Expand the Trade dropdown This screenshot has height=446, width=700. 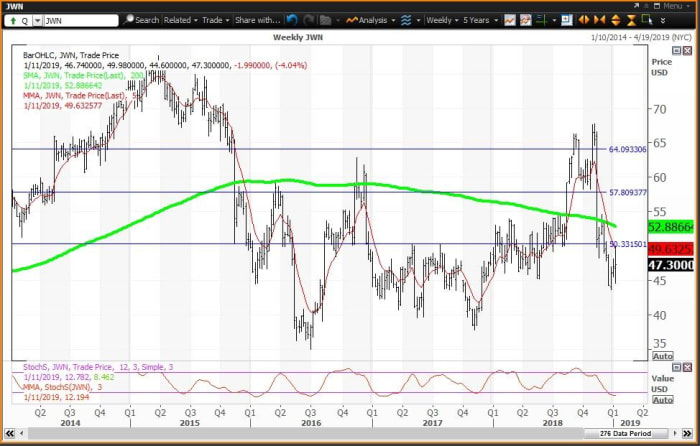(x=214, y=19)
